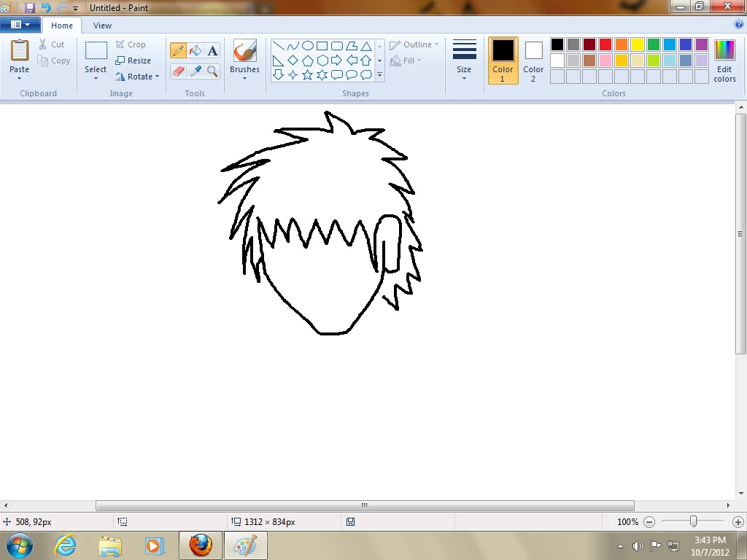Select the Magnifier tool
747x560 pixels.
[212, 71]
